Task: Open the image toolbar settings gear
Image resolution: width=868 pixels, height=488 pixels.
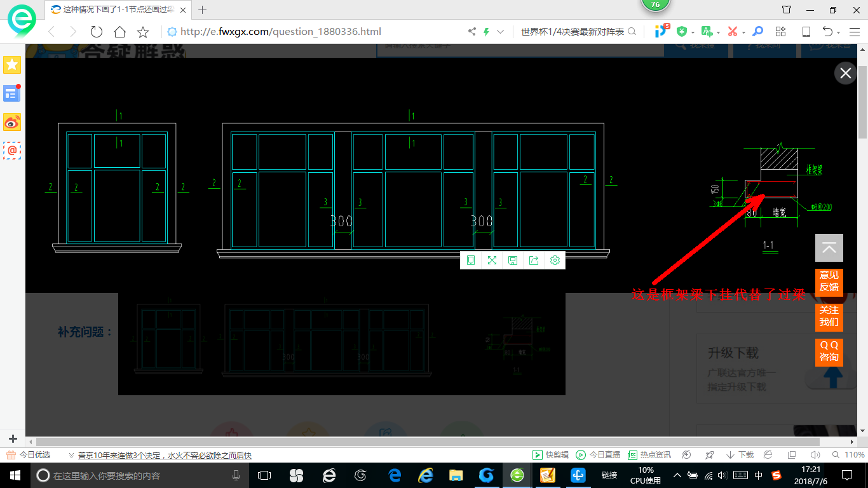Action: (555, 261)
